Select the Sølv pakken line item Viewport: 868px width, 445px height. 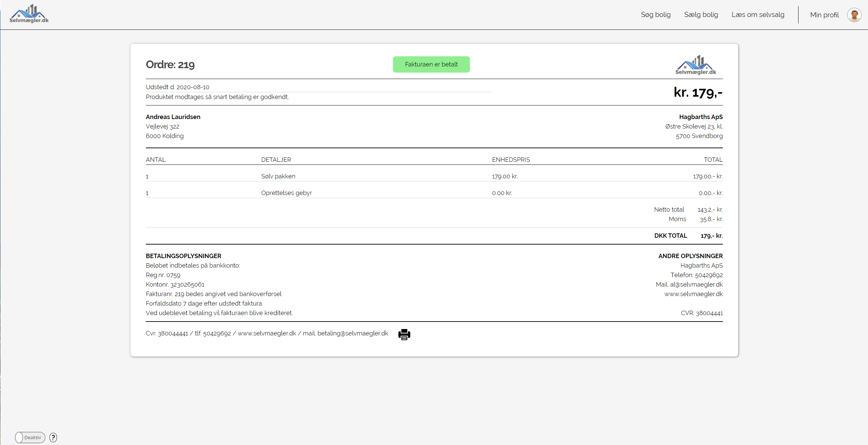278,176
